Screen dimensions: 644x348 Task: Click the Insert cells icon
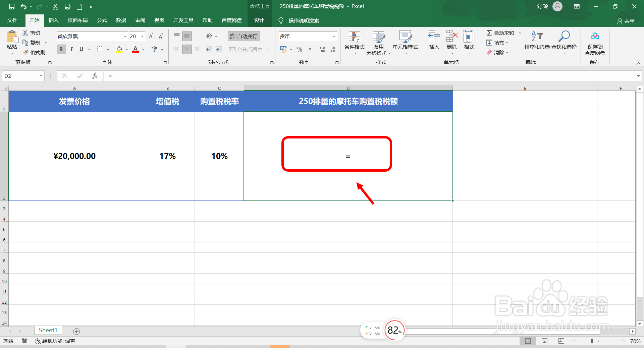[x=434, y=36]
